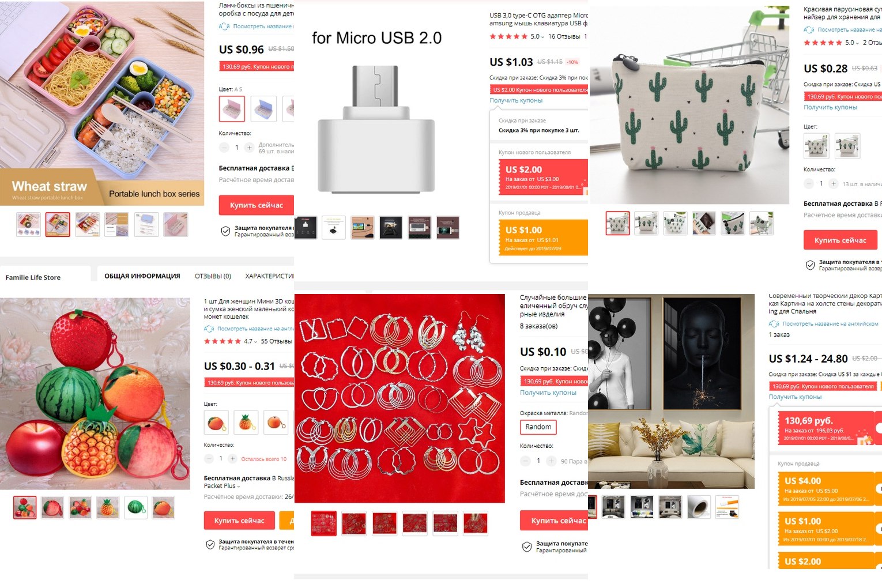Click translate icon beside lunch box title
The width and height of the screenshot is (882, 588).
(224, 27)
